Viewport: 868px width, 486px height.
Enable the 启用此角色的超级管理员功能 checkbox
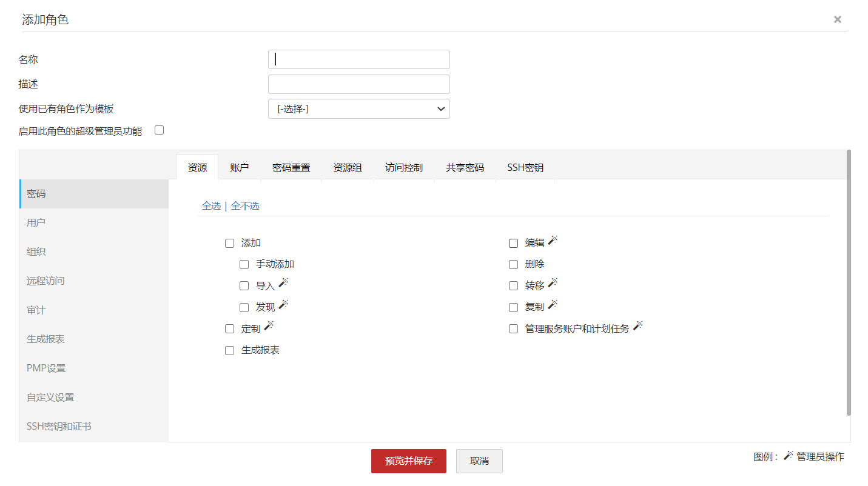160,130
